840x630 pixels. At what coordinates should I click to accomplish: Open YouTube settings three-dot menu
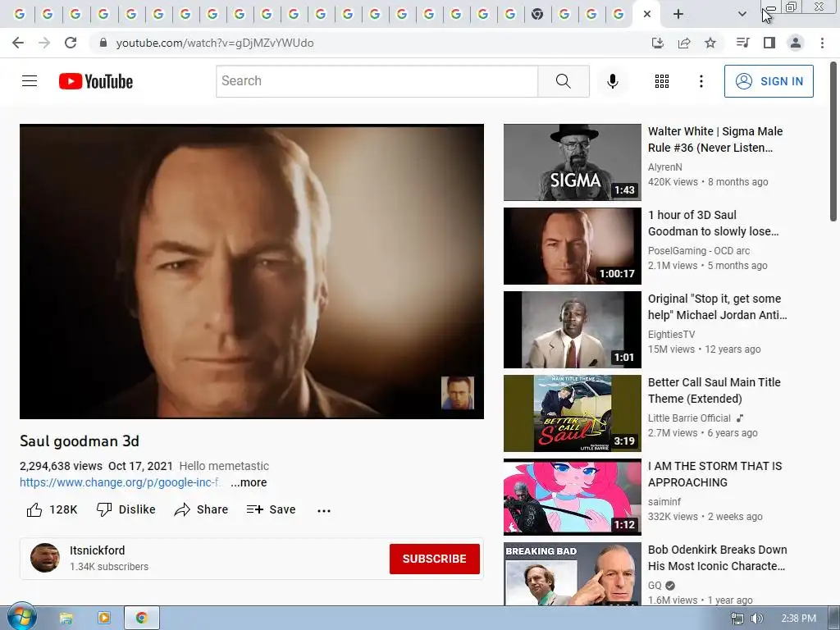(x=701, y=81)
